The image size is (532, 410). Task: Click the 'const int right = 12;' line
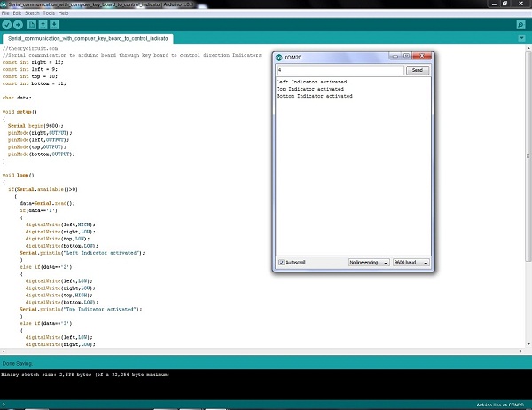click(33, 62)
